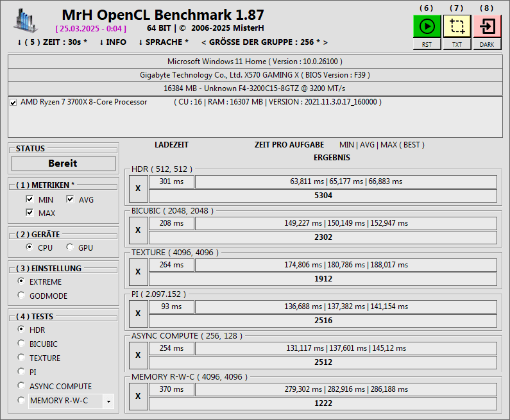Select CPU device radio button
The width and height of the screenshot is (510, 420).
pos(30,247)
